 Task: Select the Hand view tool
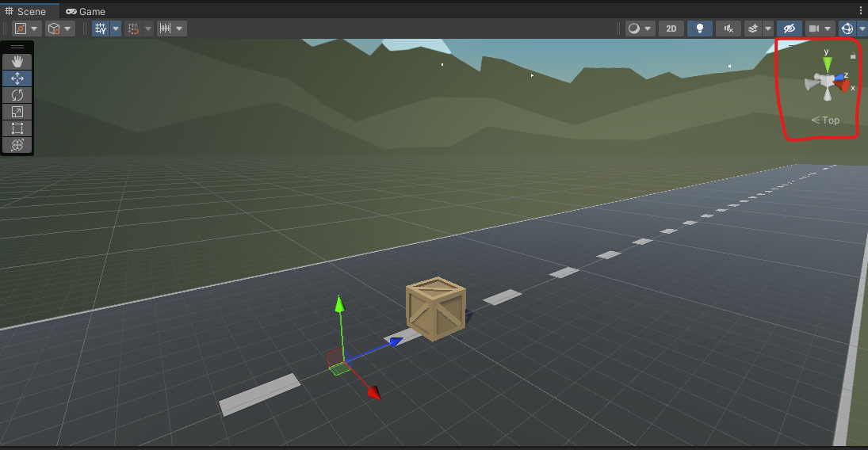[17, 62]
